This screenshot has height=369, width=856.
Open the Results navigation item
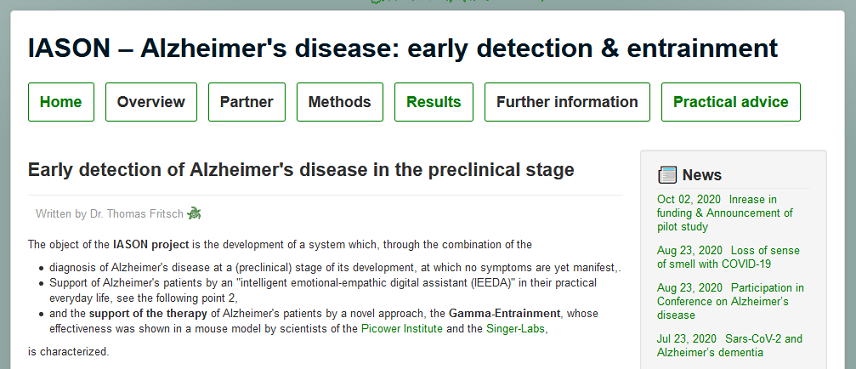pos(434,102)
